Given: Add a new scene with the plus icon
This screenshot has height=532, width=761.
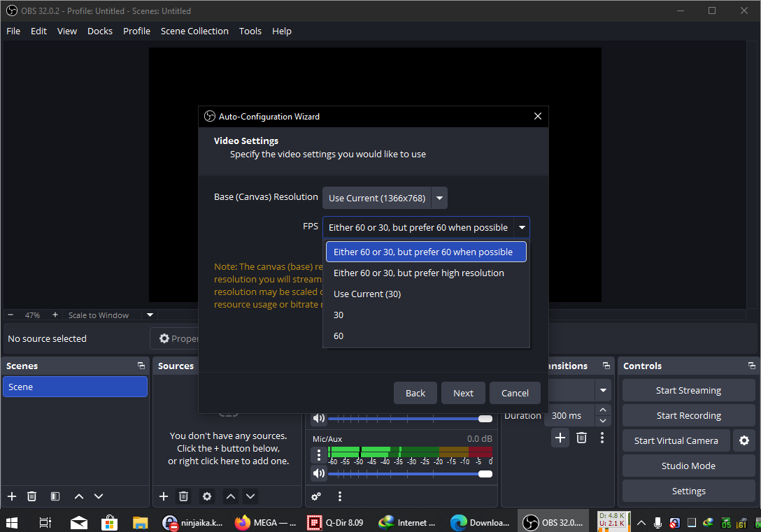Looking at the screenshot, I should [12, 496].
